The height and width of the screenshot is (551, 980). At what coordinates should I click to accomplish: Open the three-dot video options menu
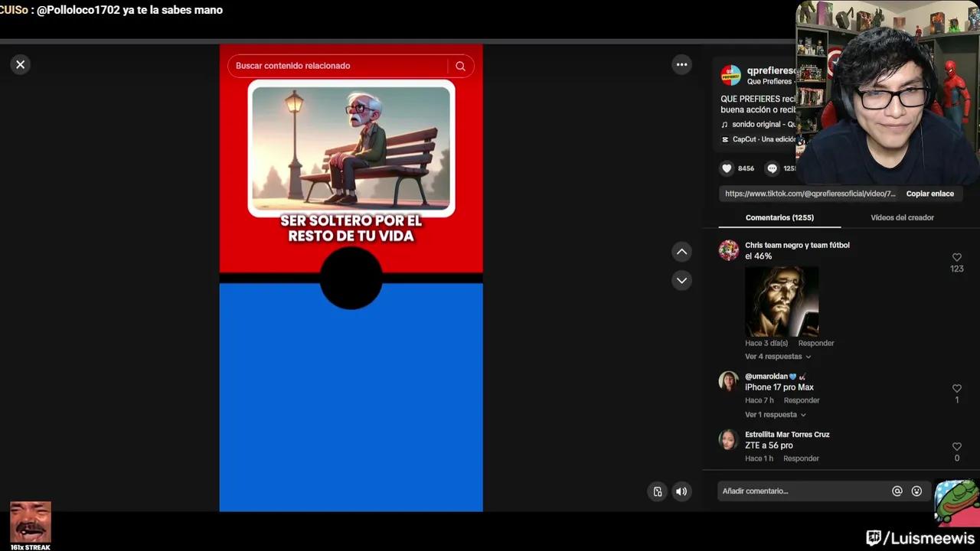[681, 64]
